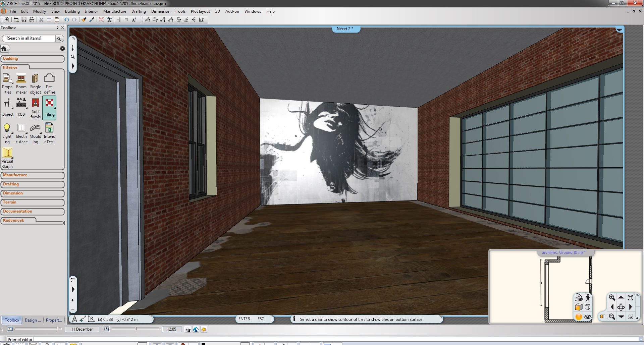This screenshot has height=345, width=644.
Task: Adjust the time of day slider handle
Action: [x=136, y=329]
